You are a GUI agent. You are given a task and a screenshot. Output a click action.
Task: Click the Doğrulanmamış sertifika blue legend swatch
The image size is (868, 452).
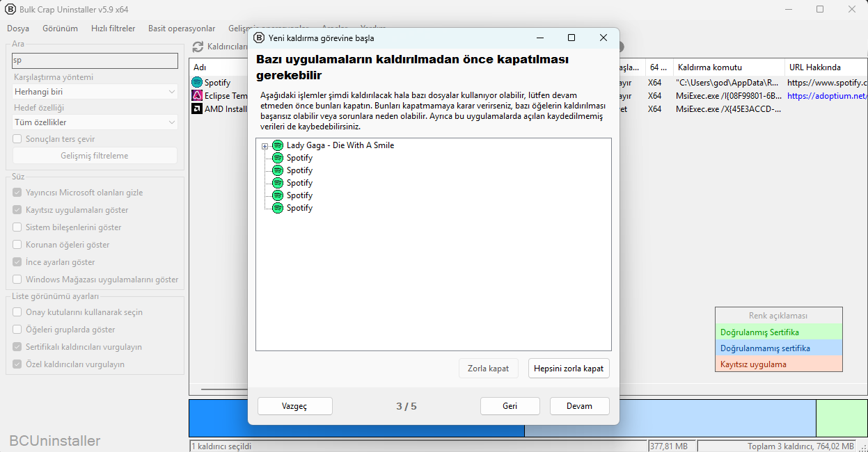[x=778, y=348]
